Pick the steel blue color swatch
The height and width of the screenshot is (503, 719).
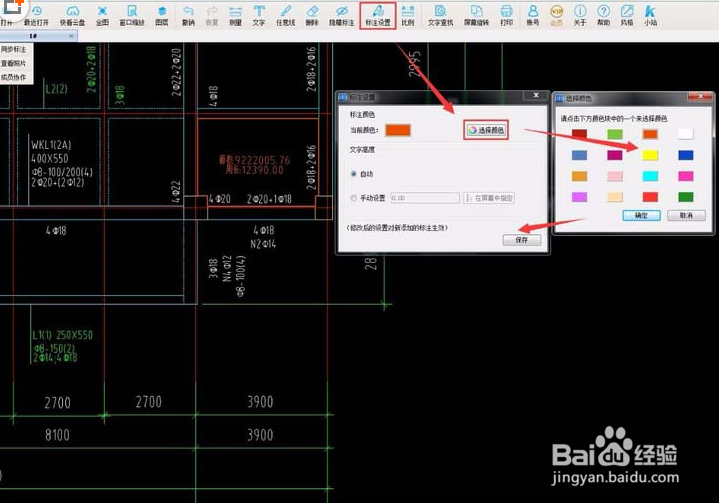580,155
